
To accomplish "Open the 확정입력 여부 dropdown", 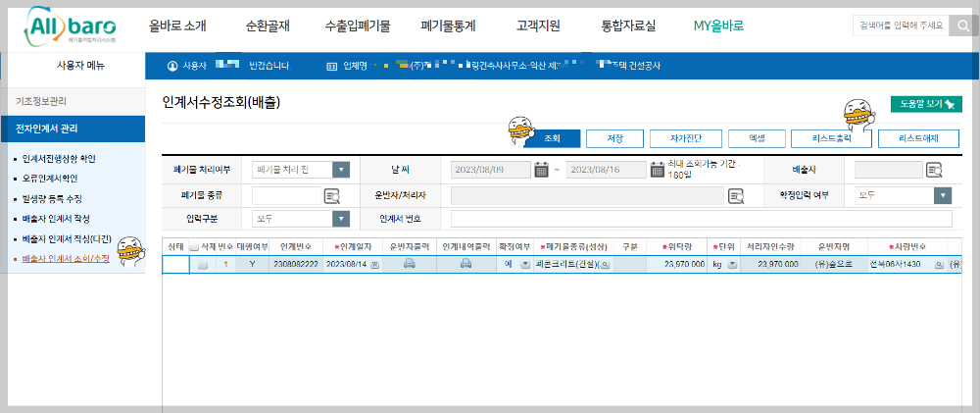I will click(943, 196).
